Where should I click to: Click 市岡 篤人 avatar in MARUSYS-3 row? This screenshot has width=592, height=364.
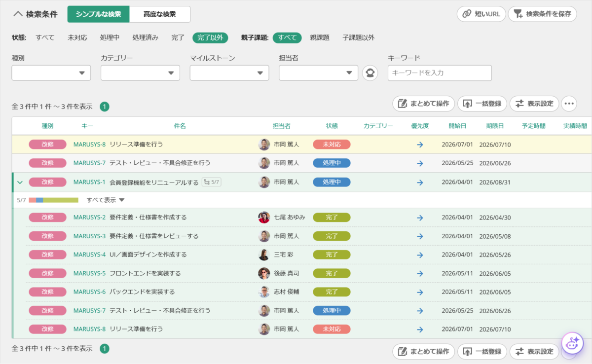(264, 236)
